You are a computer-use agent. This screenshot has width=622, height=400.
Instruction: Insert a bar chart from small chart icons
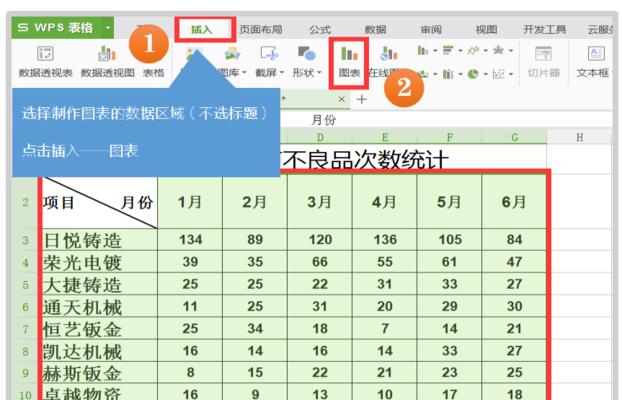pos(448,50)
